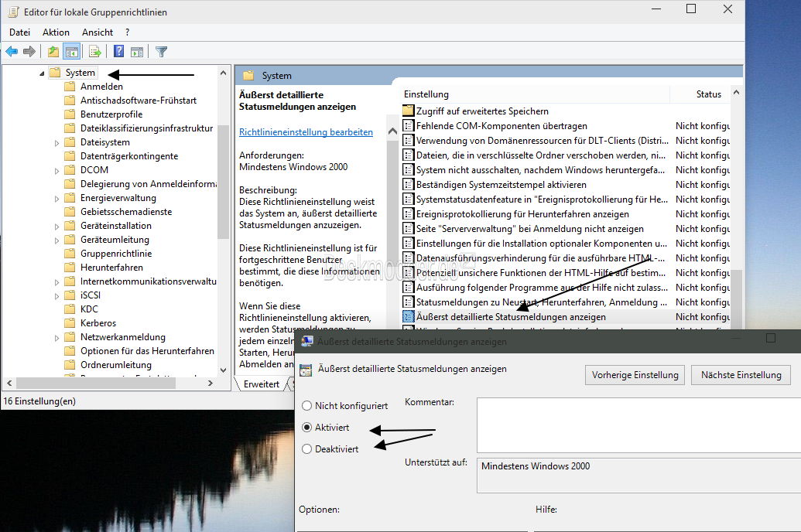This screenshot has width=801, height=532.
Task: Click the description pane scroll up arrow
Action: [x=392, y=131]
